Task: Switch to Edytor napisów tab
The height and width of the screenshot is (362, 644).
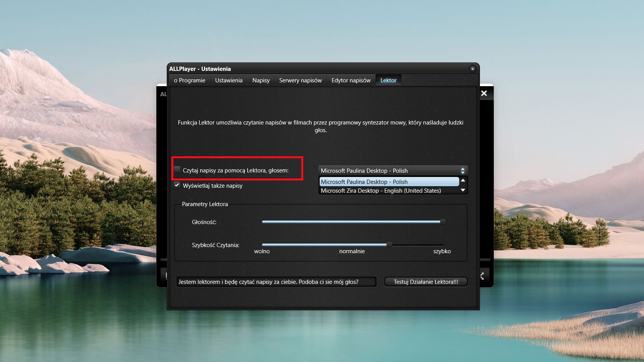Action: (x=351, y=80)
